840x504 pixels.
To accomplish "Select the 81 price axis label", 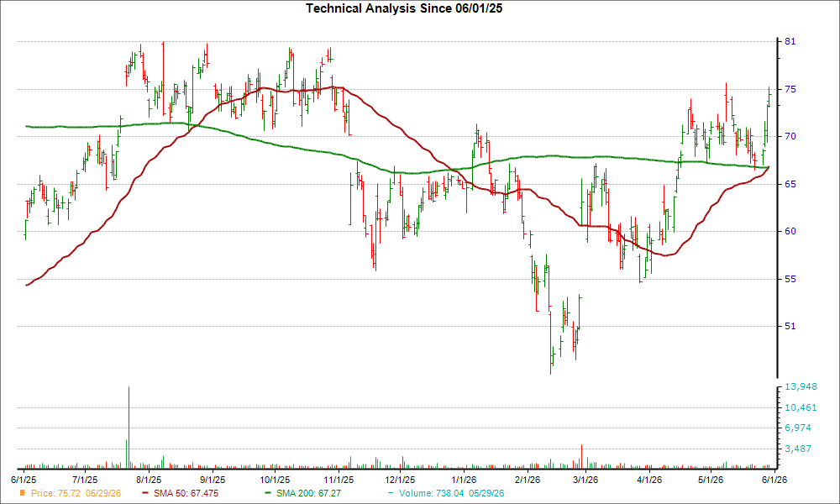I will coord(790,42).
